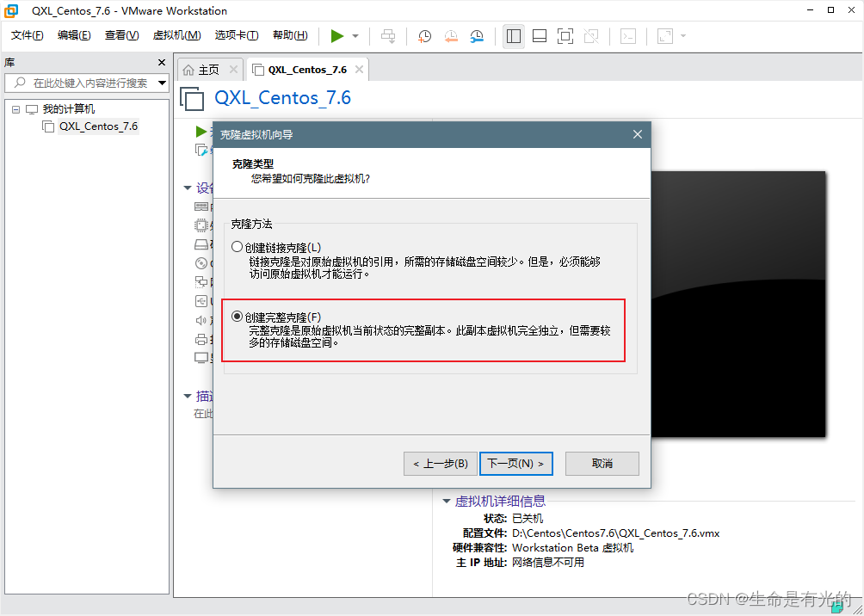Open the 文件(F) menu

(27, 36)
